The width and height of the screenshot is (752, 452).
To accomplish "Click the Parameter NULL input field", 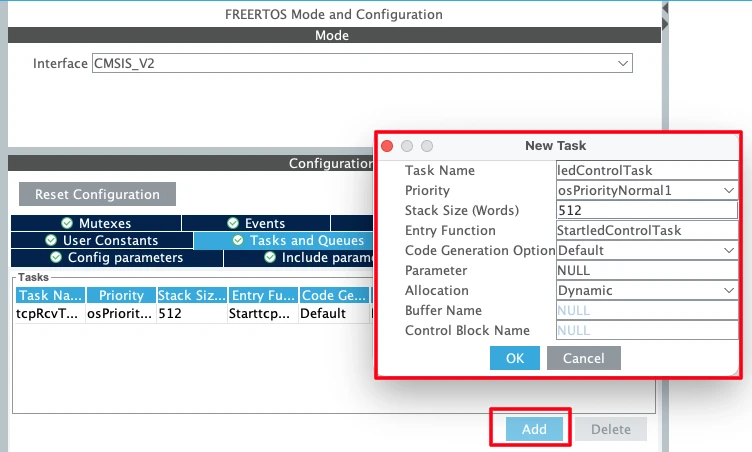I will point(647,271).
